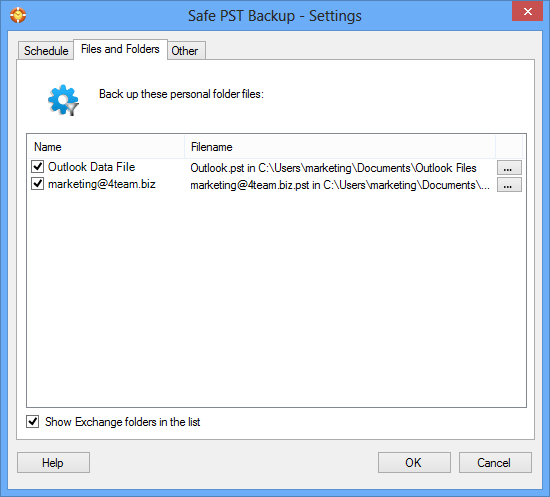Uncheck the marketing@4team.biz checkbox
Screen dimensions: 550x497
pos(37,183)
